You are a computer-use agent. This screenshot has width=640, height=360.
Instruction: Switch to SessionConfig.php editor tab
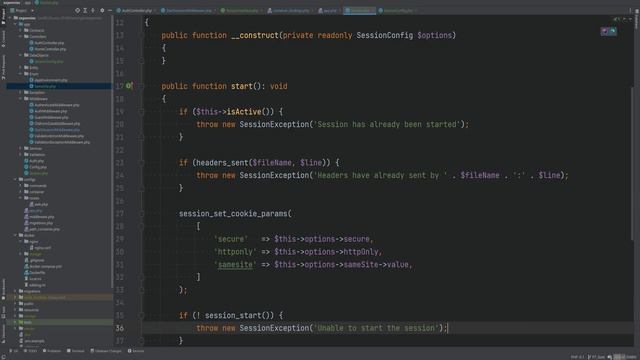click(397, 11)
